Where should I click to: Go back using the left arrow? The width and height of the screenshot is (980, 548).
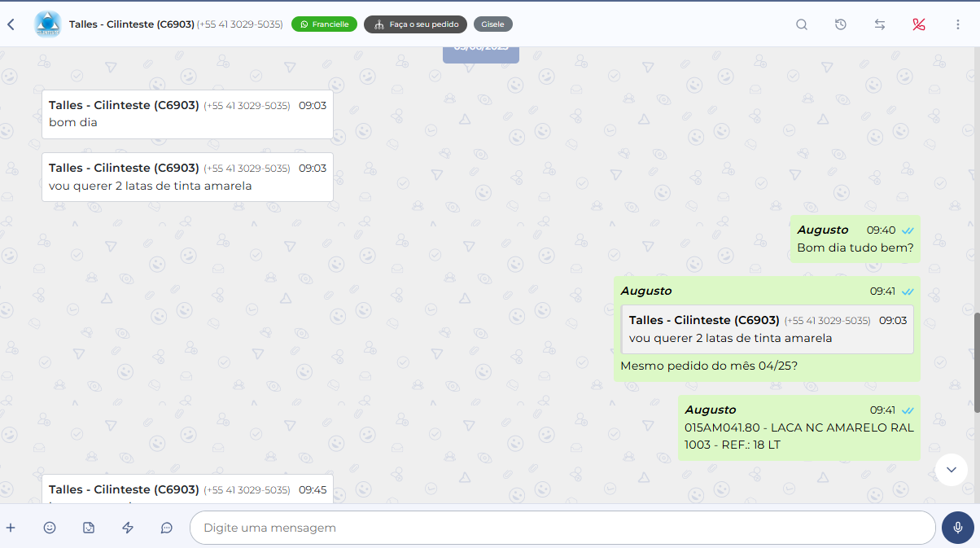pyautogui.click(x=11, y=24)
